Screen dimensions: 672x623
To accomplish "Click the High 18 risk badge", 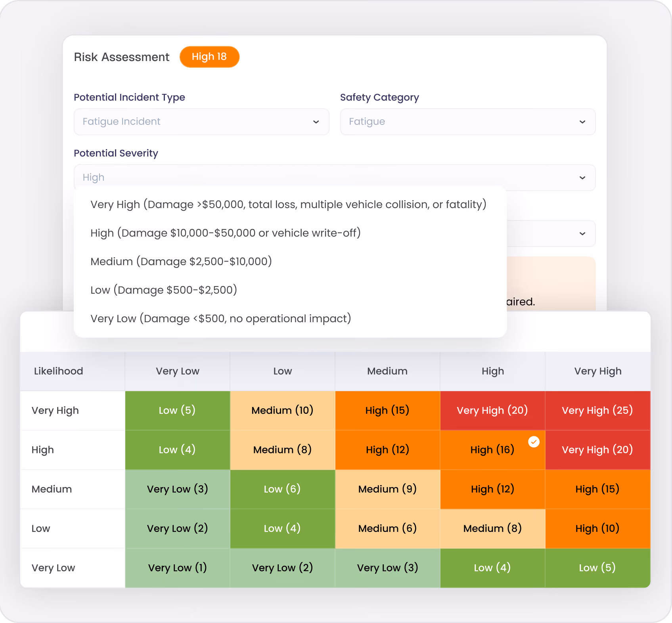I will point(209,57).
